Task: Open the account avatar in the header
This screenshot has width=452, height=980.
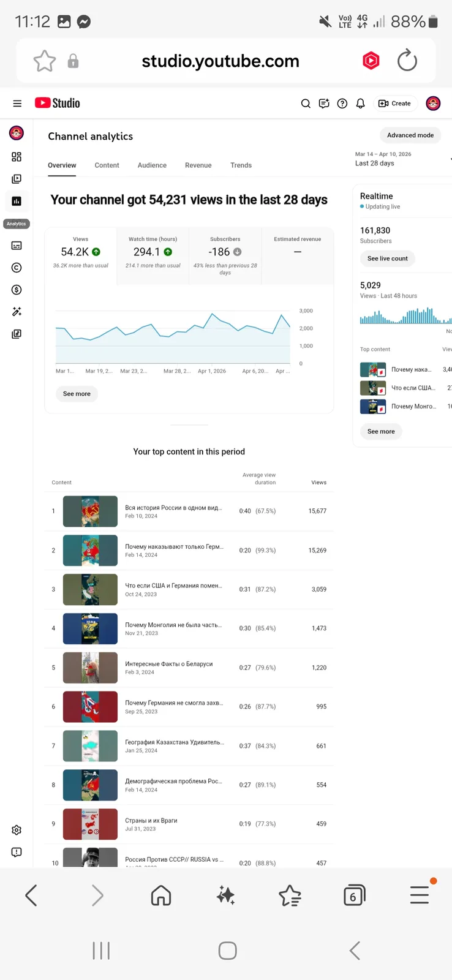Action: point(433,104)
